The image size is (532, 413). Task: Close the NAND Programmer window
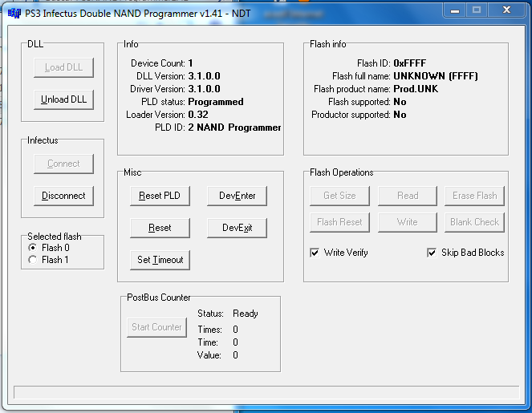[x=506, y=10]
